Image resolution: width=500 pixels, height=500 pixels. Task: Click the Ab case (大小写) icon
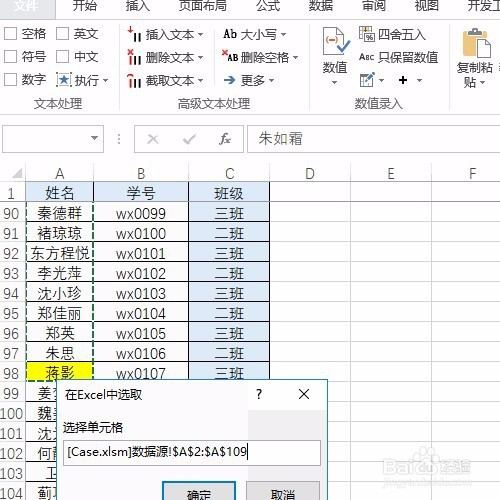pos(230,34)
